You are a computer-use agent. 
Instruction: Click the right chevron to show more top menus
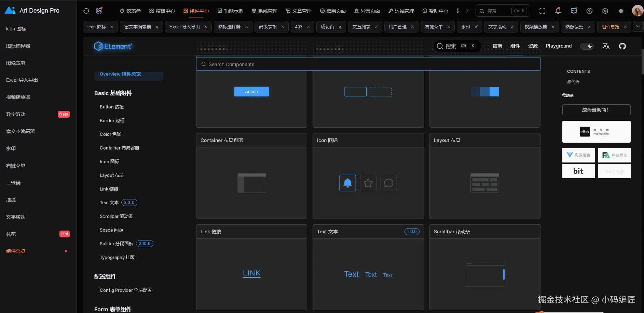467,11
